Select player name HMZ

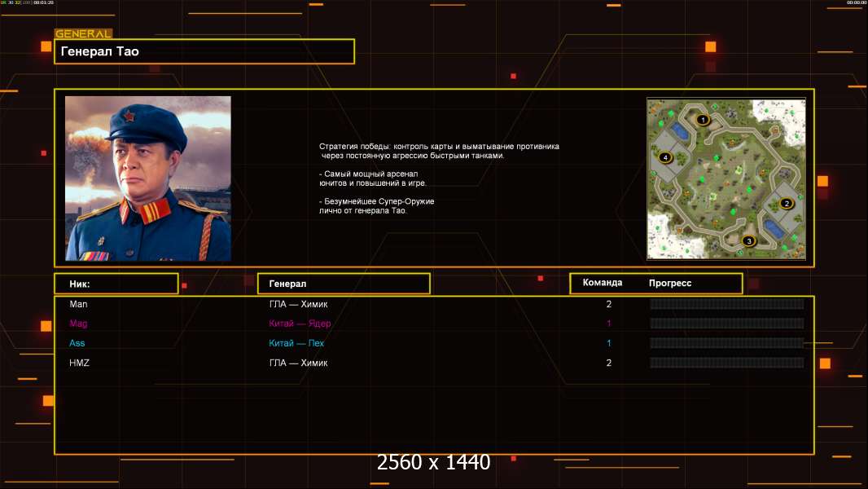point(79,363)
